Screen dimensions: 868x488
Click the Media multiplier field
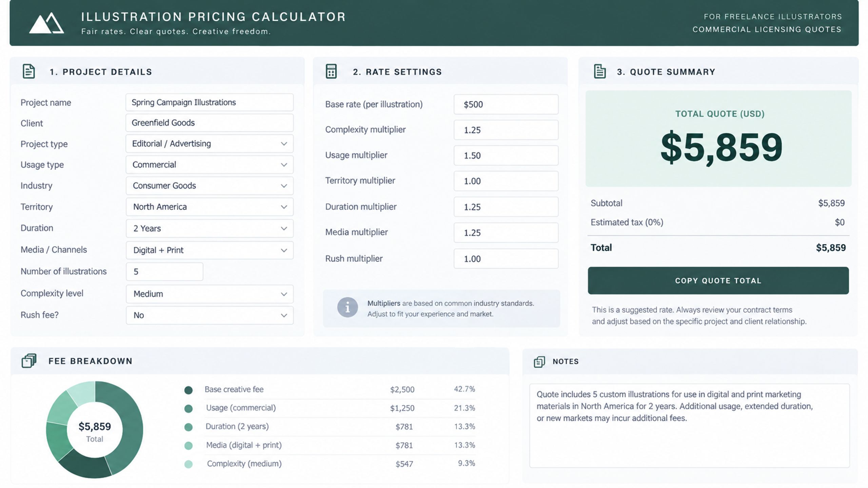[506, 232]
